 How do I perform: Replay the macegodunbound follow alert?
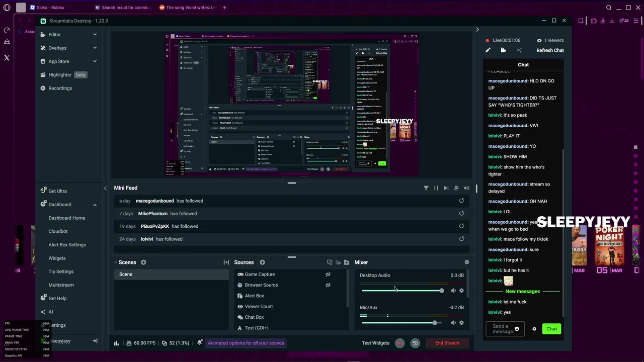(x=461, y=201)
